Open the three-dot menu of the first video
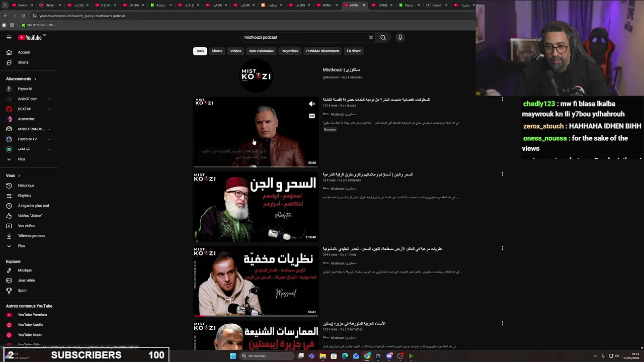 click(502, 100)
